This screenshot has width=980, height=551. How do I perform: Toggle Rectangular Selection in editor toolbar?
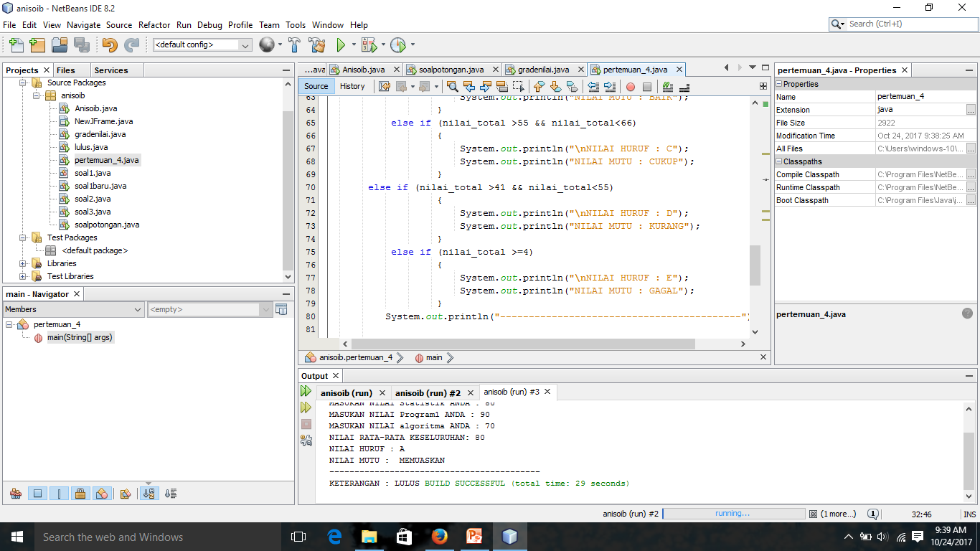pos(518,86)
